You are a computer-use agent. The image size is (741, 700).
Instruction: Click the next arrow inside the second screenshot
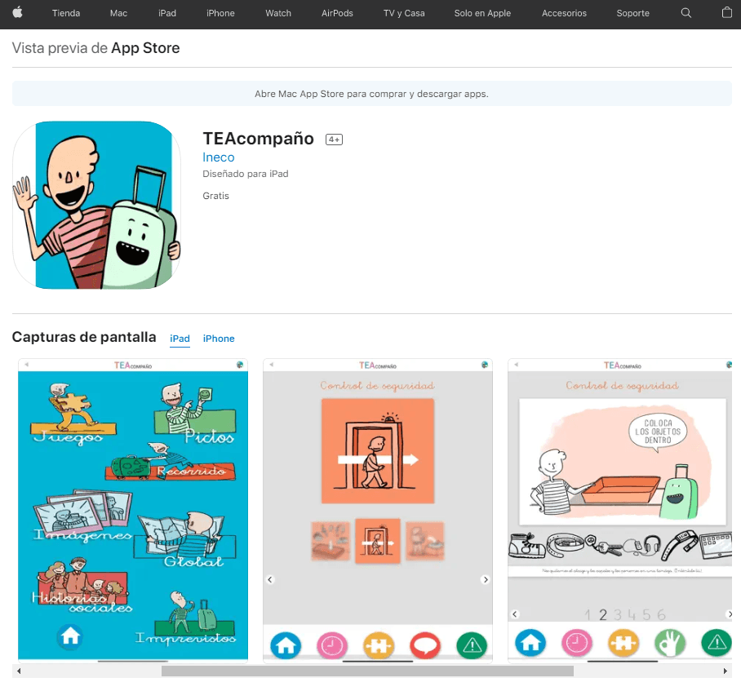(486, 579)
